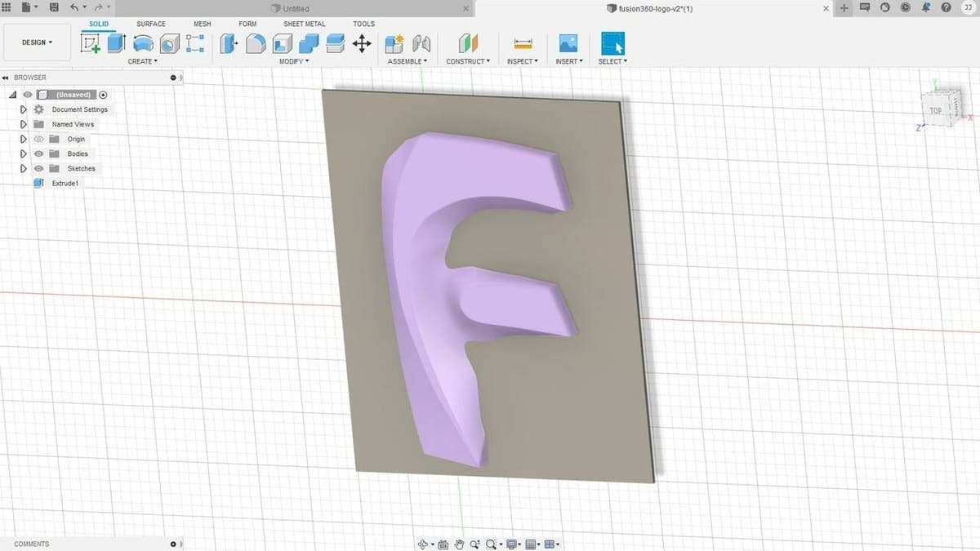Open the SHEET METAL tab
This screenshot has width=980, height=551.
pos(304,24)
